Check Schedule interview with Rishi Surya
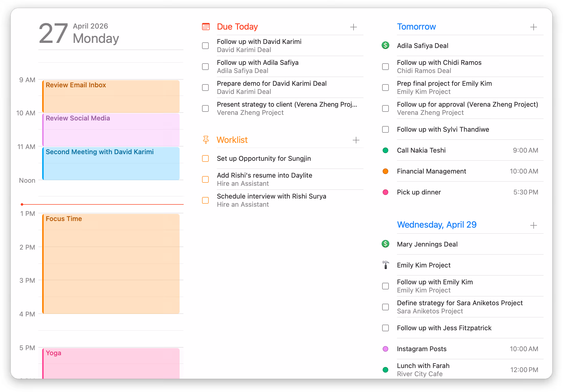This screenshot has width=563, height=392. pyautogui.click(x=205, y=200)
